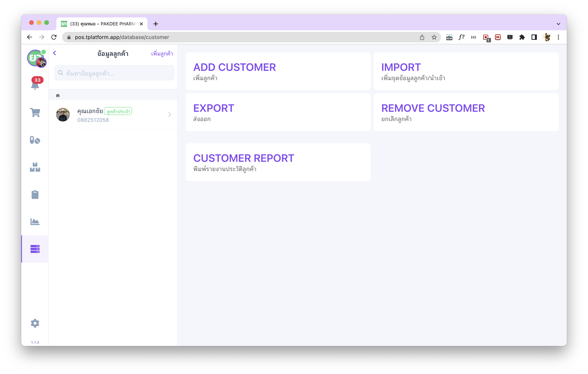This screenshot has height=374, width=588.
Task: Open Chrome three-dot menu
Action: (558, 37)
